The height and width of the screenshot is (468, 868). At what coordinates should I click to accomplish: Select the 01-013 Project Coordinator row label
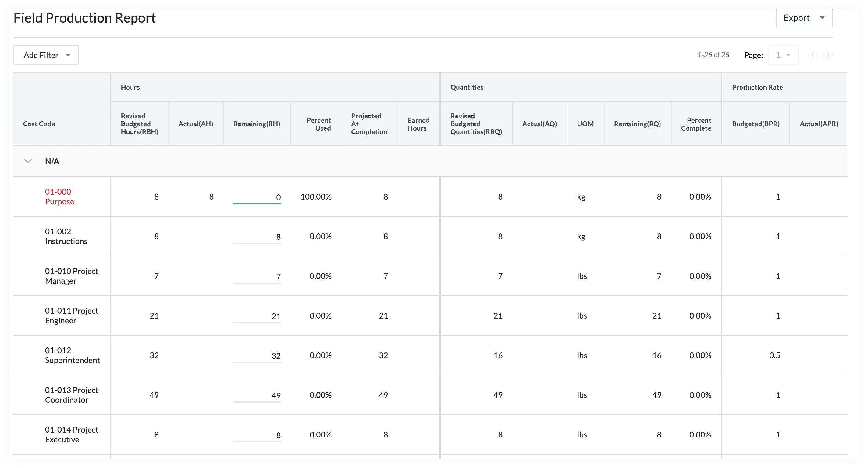[x=71, y=395]
